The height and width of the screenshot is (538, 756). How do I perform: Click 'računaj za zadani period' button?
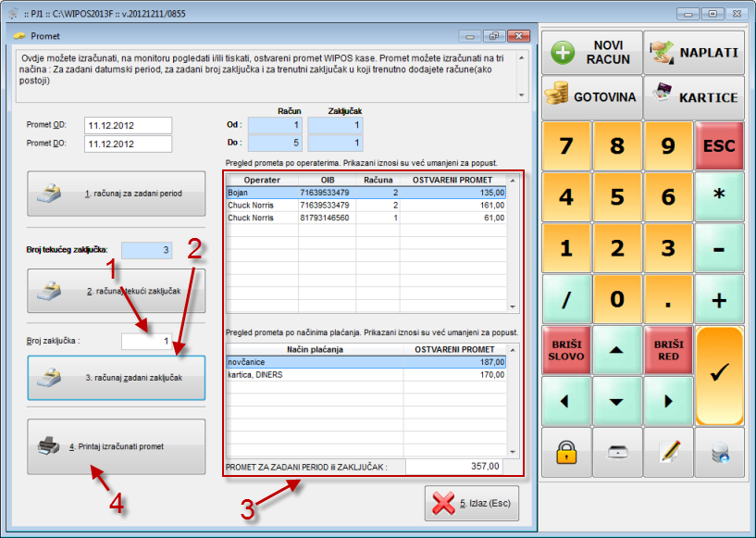117,194
